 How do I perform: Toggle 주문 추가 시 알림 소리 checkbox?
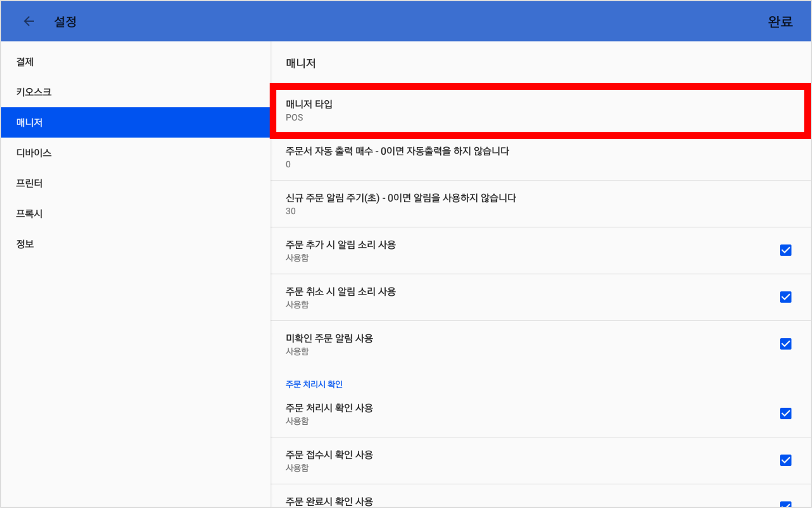point(785,250)
